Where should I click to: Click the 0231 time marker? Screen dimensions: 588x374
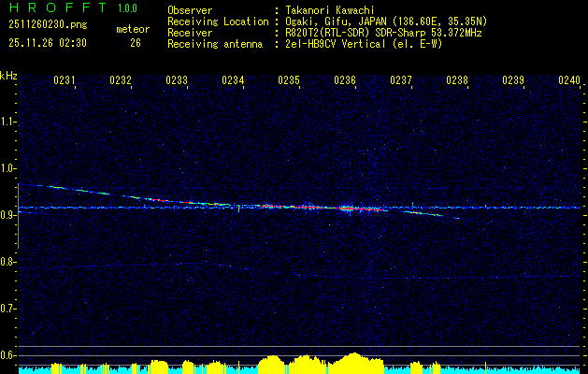[x=65, y=80]
